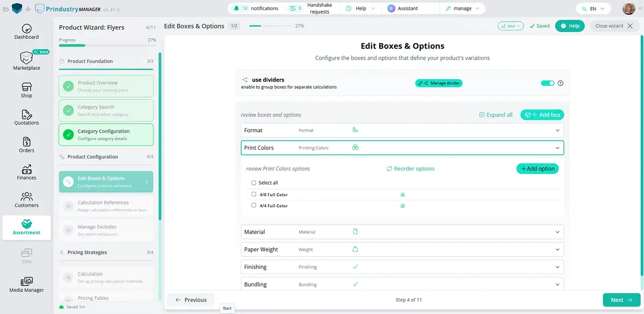644x314 pixels.
Task: Open Product Overview wizard step
Action: [x=106, y=86]
